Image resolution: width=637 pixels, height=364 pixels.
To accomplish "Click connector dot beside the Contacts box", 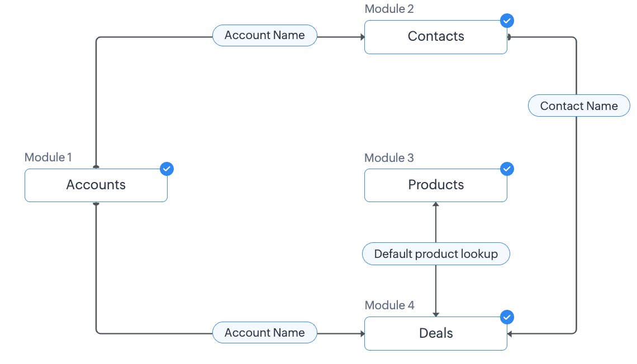I will point(509,37).
